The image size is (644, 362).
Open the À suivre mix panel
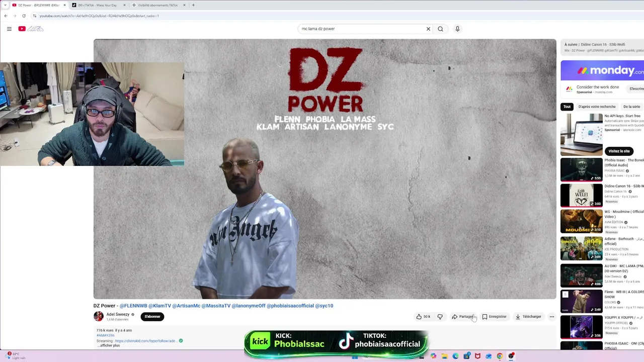coord(602,47)
